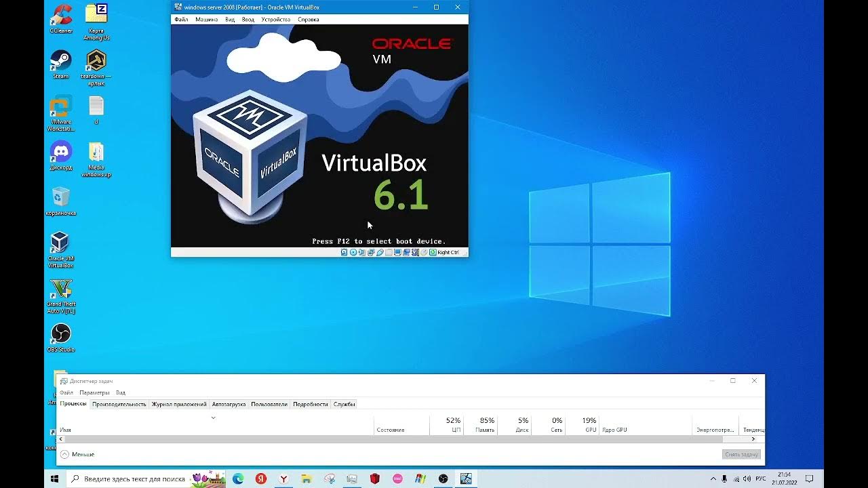Screen dimensions: 868x488
Task: Open the notification center in taskbar
Action: [810, 479]
